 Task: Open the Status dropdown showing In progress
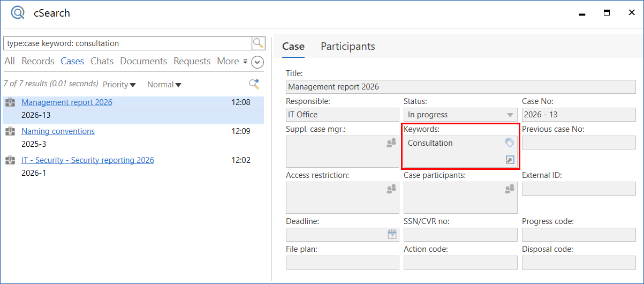coord(460,114)
